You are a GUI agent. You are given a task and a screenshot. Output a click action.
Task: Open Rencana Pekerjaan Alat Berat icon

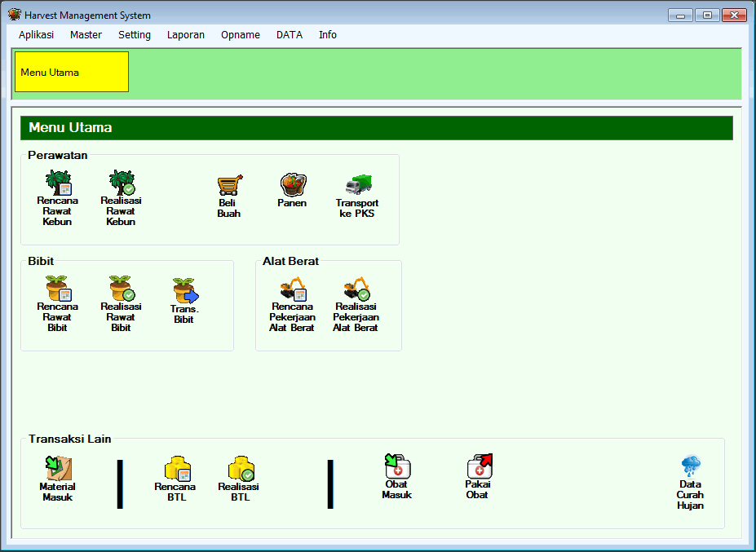(x=293, y=289)
